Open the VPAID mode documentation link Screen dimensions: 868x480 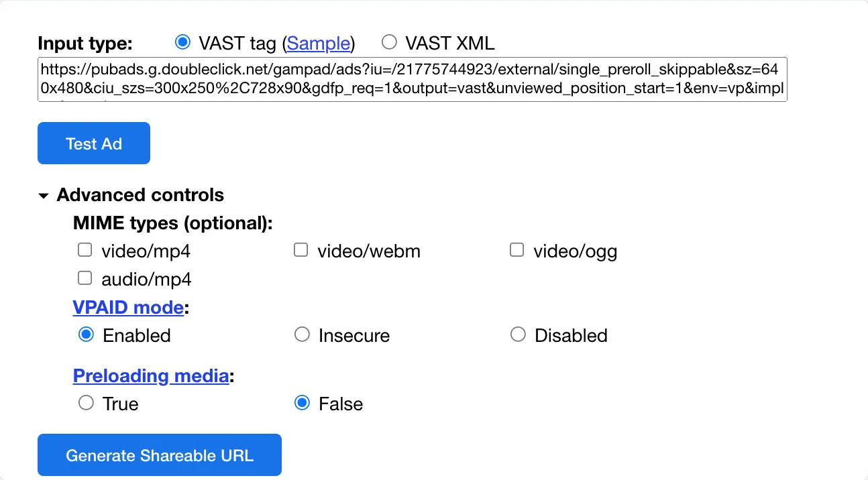(128, 307)
